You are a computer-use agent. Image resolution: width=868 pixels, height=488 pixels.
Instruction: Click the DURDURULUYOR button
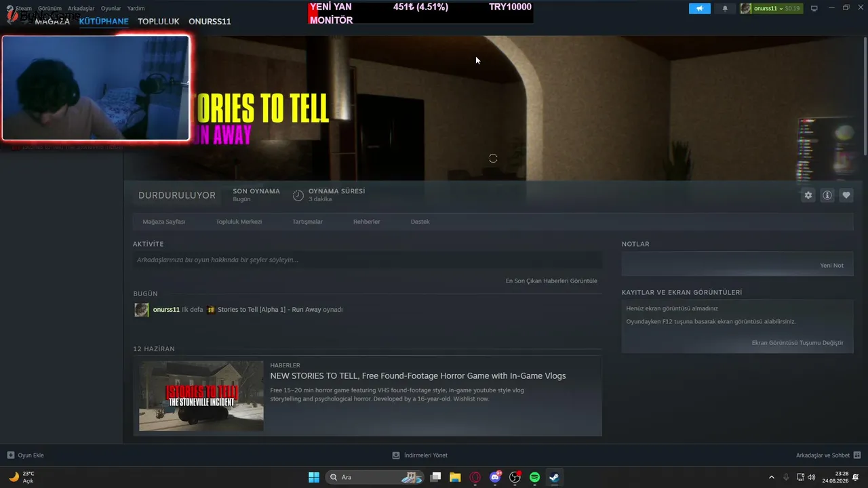pyautogui.click(x=177, y=195)
